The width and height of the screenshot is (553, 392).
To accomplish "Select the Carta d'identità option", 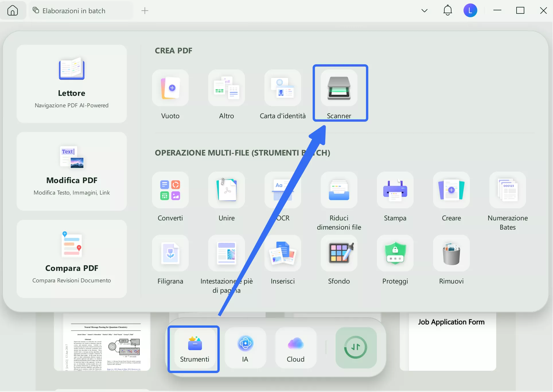I will (283, 88).
